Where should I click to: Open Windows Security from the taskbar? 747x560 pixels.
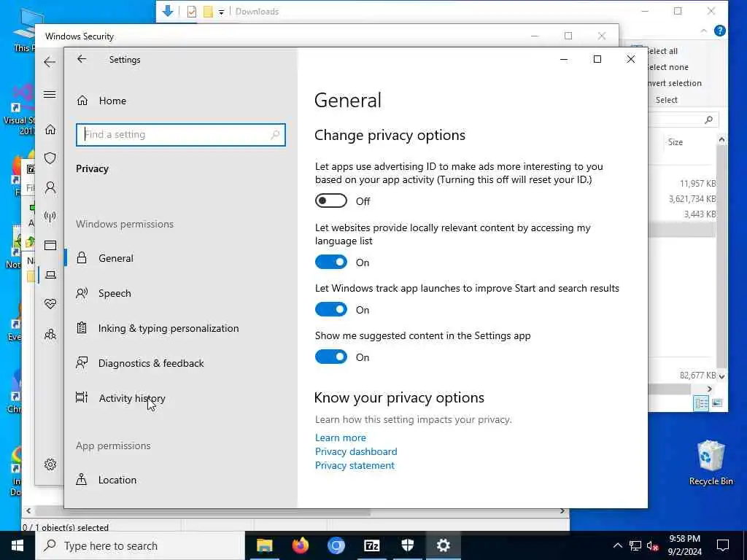point(407,545)
